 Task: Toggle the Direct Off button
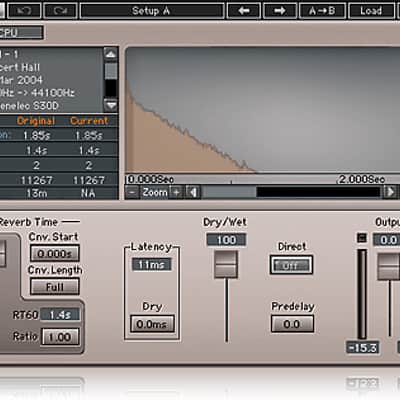pos(291,266)
